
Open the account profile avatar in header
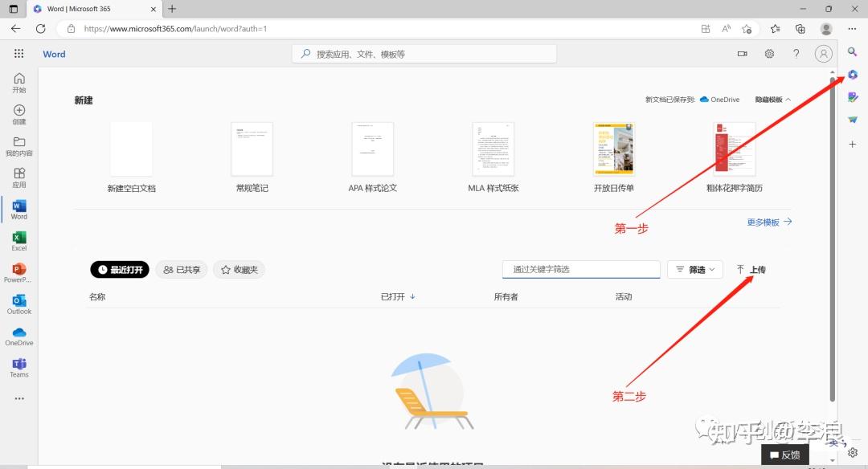pos(823,54)
